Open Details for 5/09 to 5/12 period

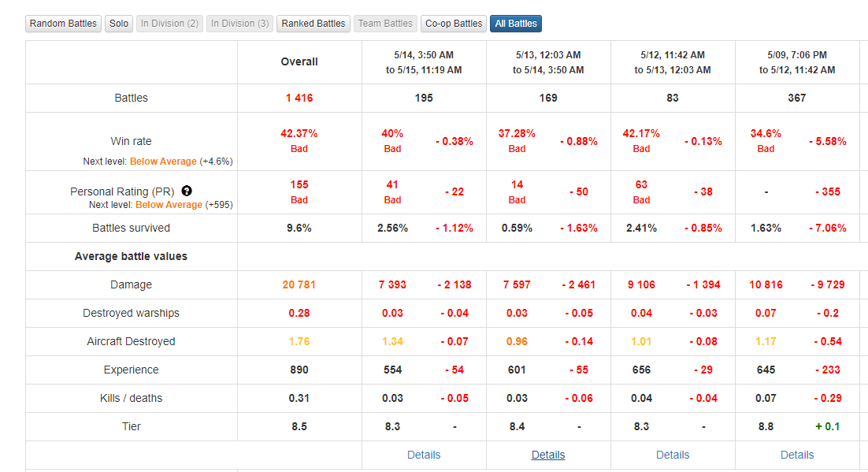tap(797, 455)
